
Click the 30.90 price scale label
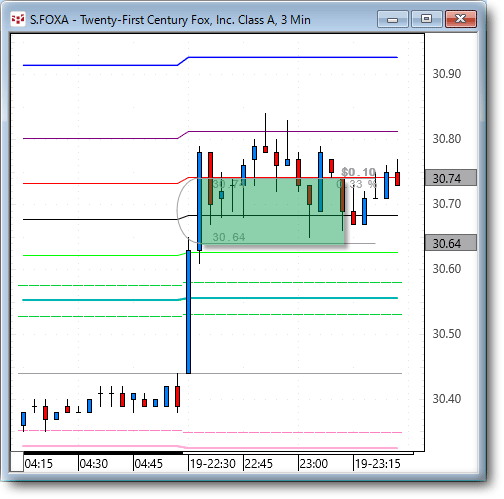(x=447, y=73)
